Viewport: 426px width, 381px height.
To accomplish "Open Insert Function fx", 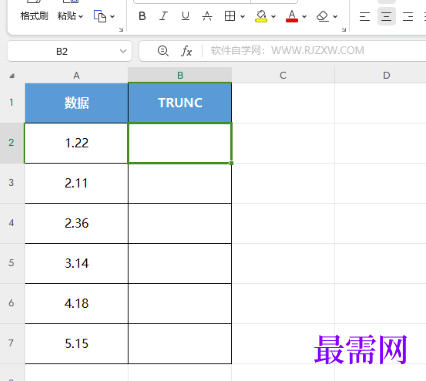I will coord(187,51).
